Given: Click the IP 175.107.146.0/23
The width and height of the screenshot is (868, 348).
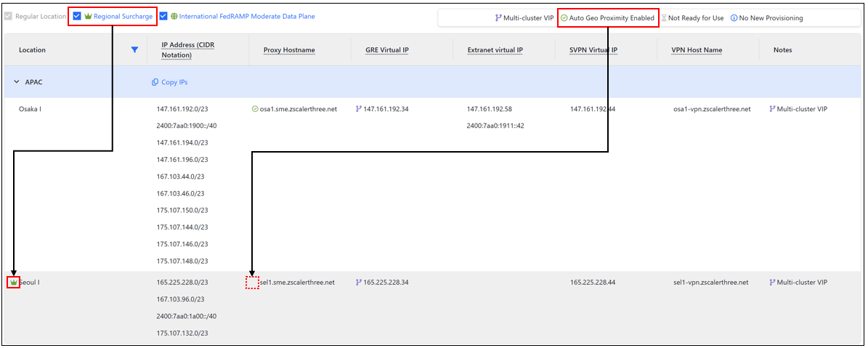Looking at the screenshot, I should [x=182, y=244].
